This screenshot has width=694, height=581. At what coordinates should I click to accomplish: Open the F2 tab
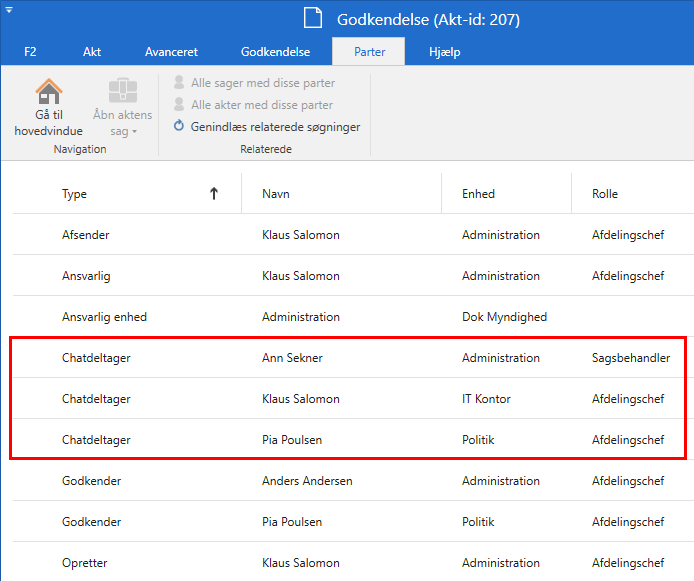(x=30, y=52)
